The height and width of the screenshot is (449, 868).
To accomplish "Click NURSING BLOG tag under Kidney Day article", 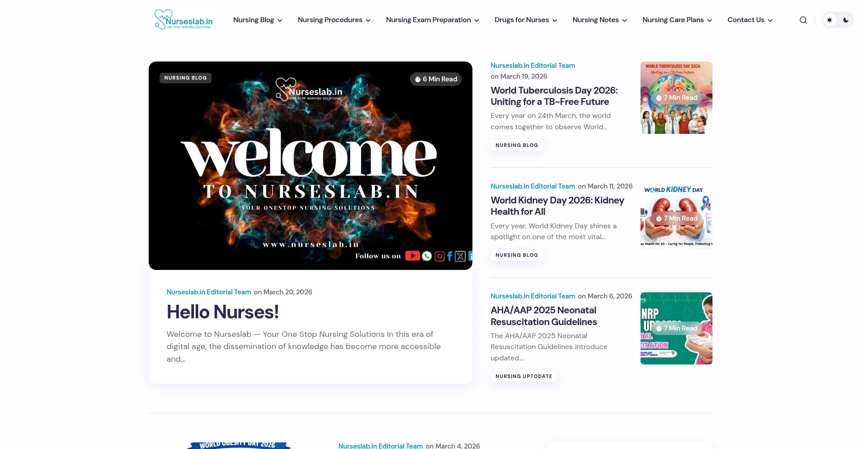I will click(x=517, y=255).
